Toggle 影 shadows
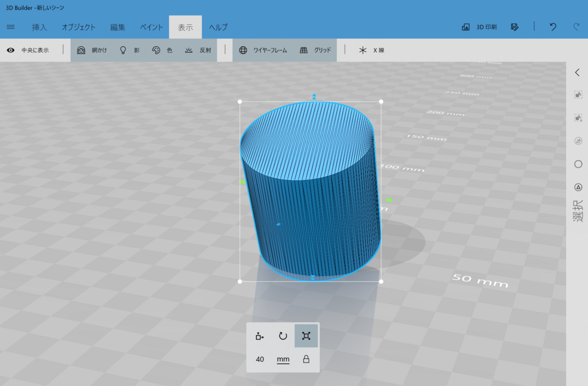588x386 pixels. point(129,50)
